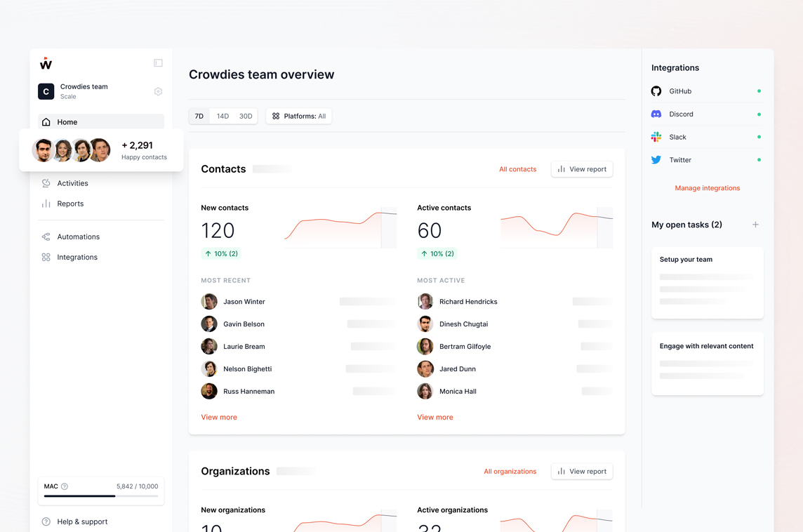Click the Automations icon in sidebar
The image size is (803, 532).
[x=46, y=237]
